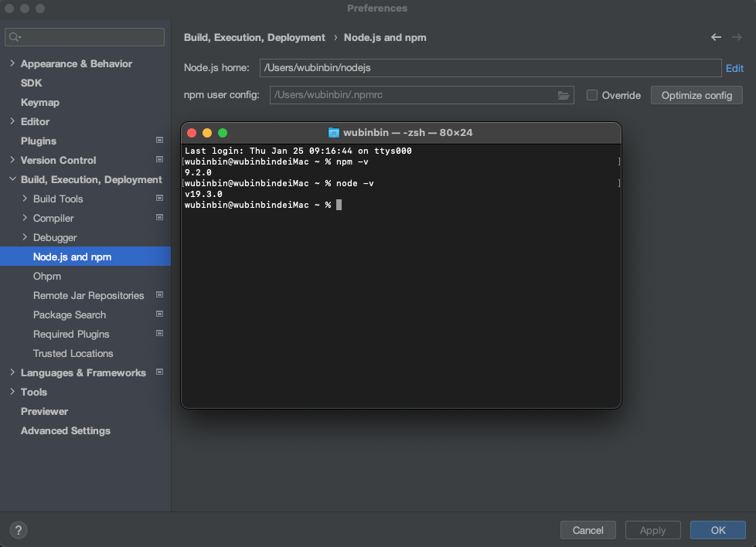Image resolution: width=756 pixels, height=547 pixels.
Task: Confirm settings with OK button
Action: pos(718,530)
